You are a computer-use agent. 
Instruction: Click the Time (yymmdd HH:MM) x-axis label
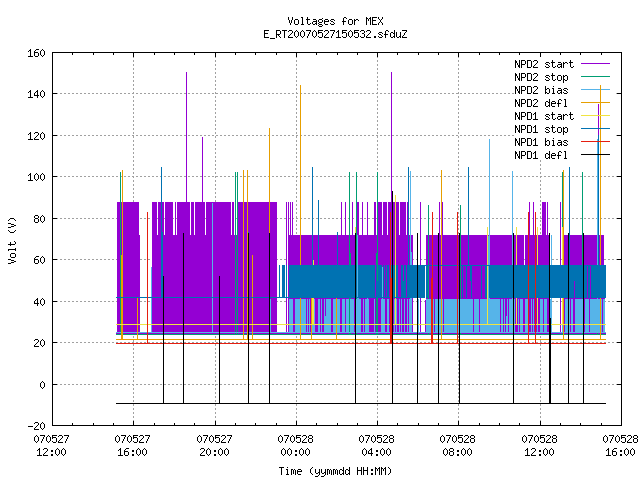(335, 471)
